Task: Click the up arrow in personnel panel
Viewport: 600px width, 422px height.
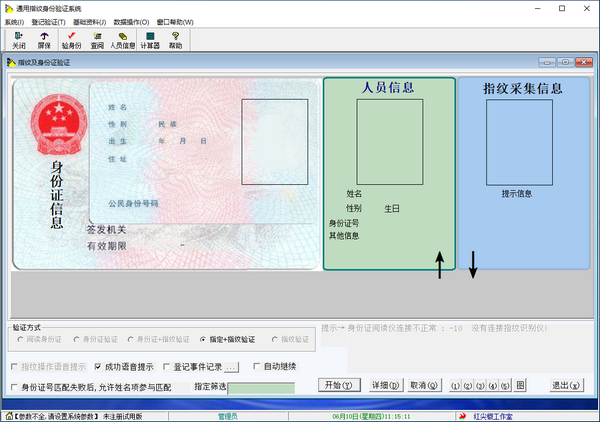Action: click(x=438, y=265)
